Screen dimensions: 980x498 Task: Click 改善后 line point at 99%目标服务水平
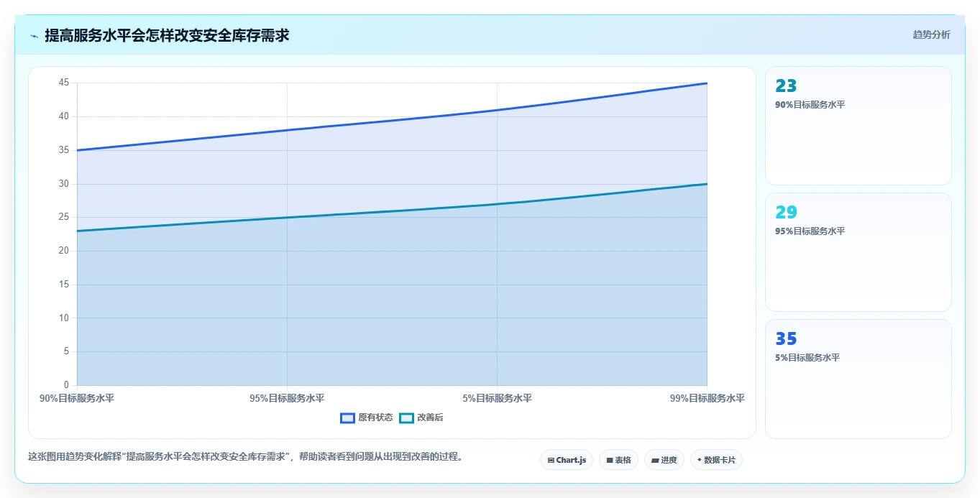(x=707, y=184)
